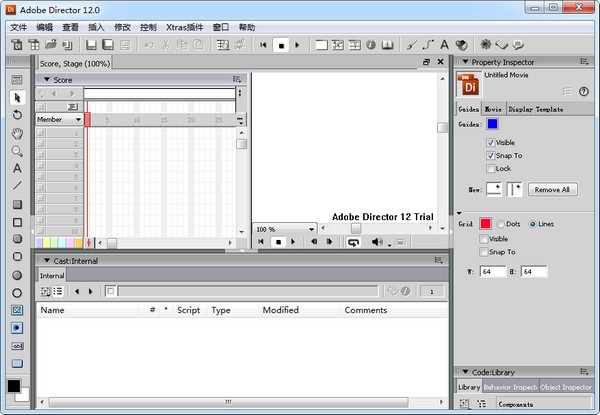Select the Text tool in tool palette
This screenshot has height=415, width=600.
[17, 168]
